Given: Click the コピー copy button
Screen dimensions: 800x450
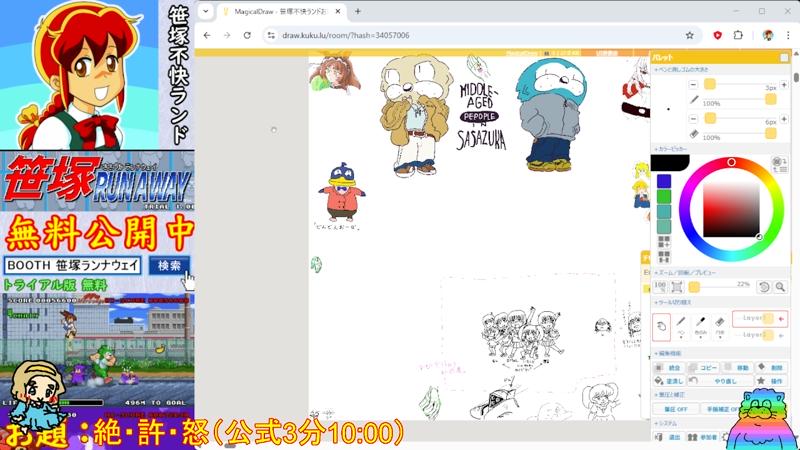Looking at the screenshot, I should [x=703, y=367].
